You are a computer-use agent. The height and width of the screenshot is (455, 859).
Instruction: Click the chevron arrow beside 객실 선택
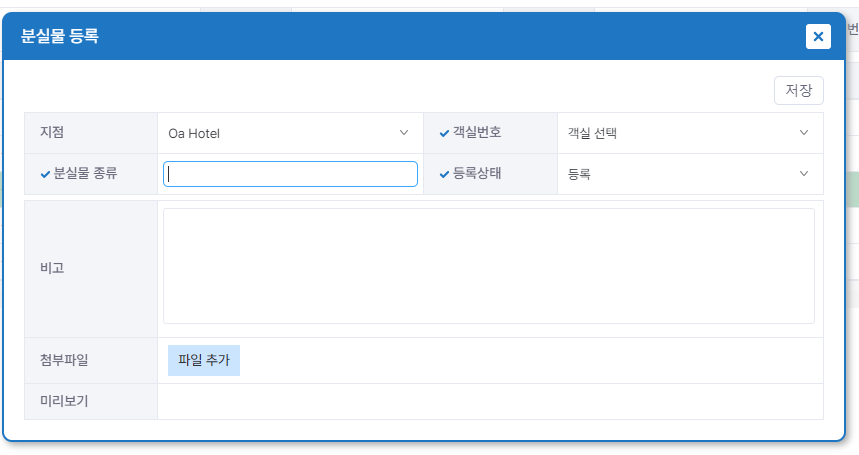804,133
